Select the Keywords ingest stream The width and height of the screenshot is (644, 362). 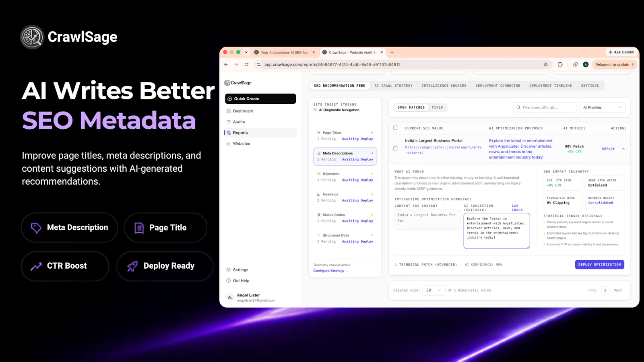pyautogui.click(x=345, y=177)
